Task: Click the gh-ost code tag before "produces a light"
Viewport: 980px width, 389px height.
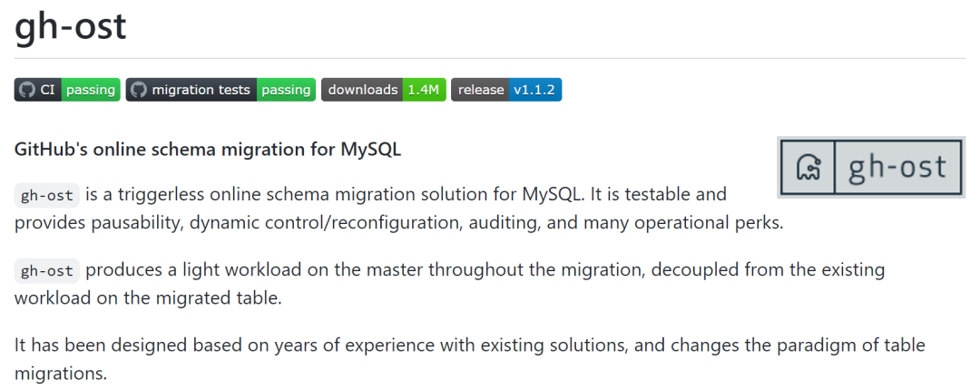Action: coord(46,270)
